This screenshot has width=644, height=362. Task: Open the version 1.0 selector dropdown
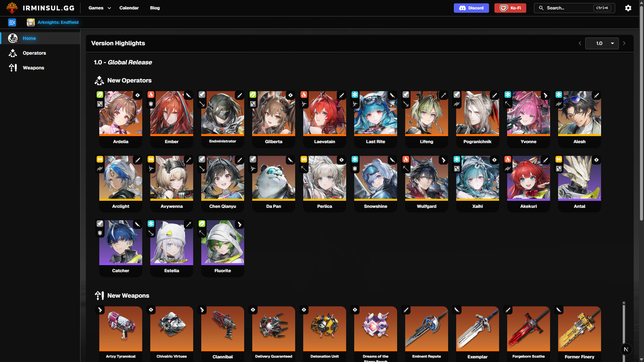602,43
